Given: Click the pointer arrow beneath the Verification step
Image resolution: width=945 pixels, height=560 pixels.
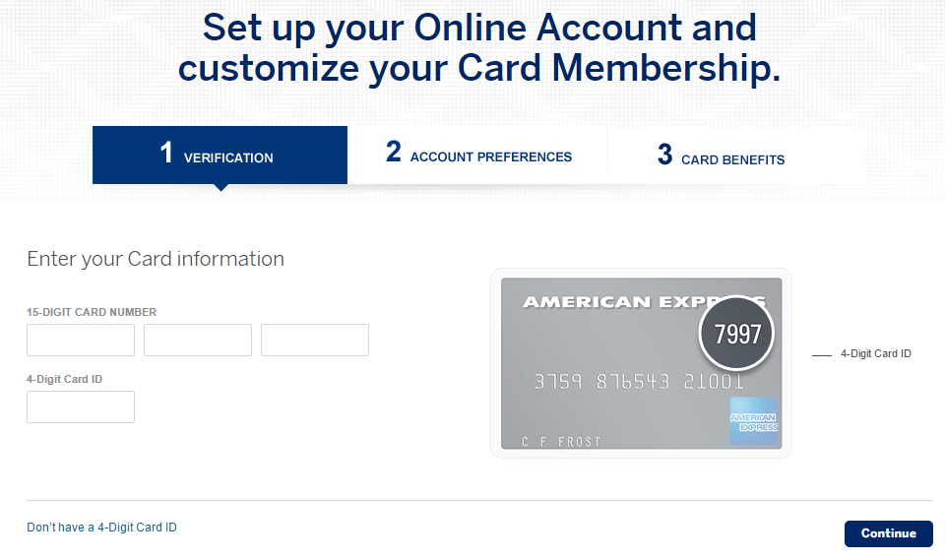Looking at the screenshot, I should (x=220, y=187).
